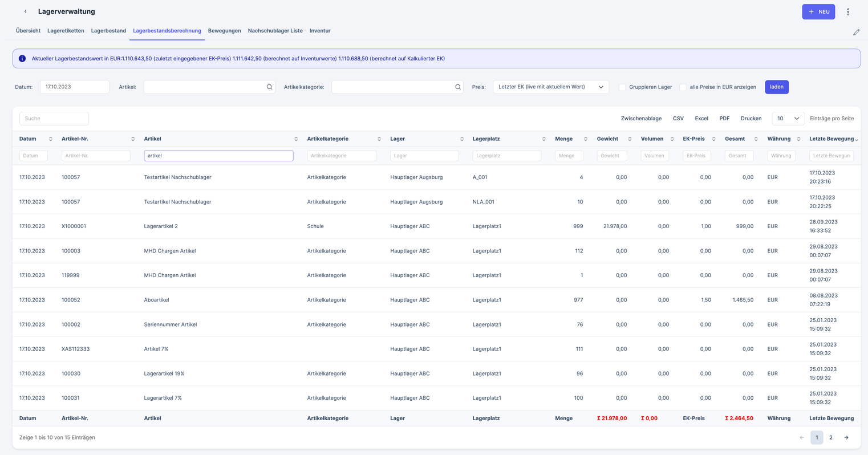
Task: Switch to the Bewegungen tab
Action: click(x=224, y=31)
